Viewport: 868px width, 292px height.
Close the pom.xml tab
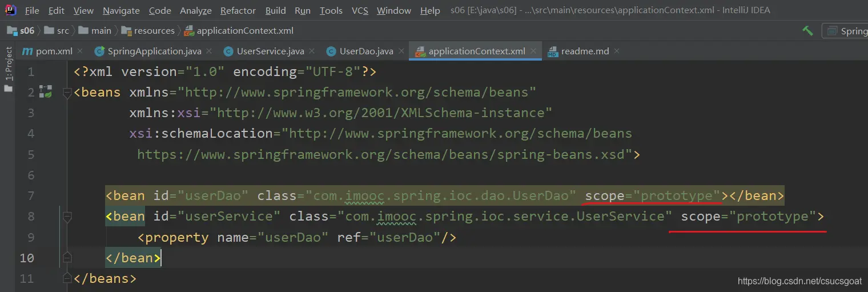tap(79, 51)
